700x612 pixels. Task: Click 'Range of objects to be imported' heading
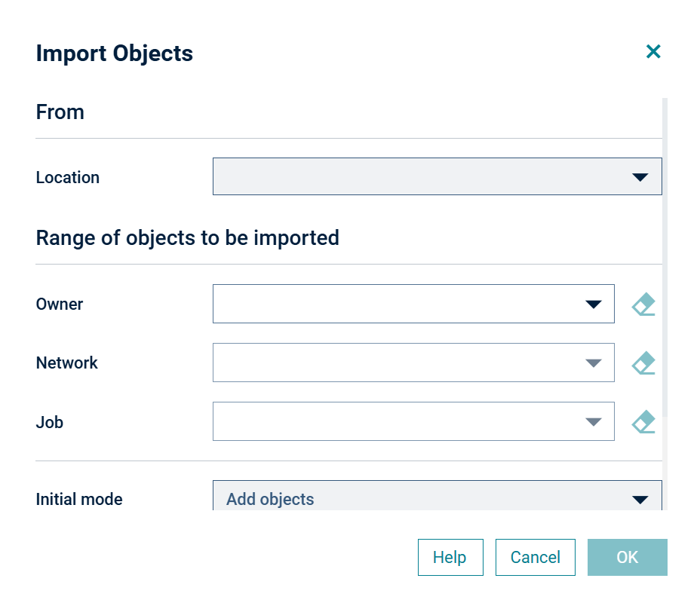point(188,238)
